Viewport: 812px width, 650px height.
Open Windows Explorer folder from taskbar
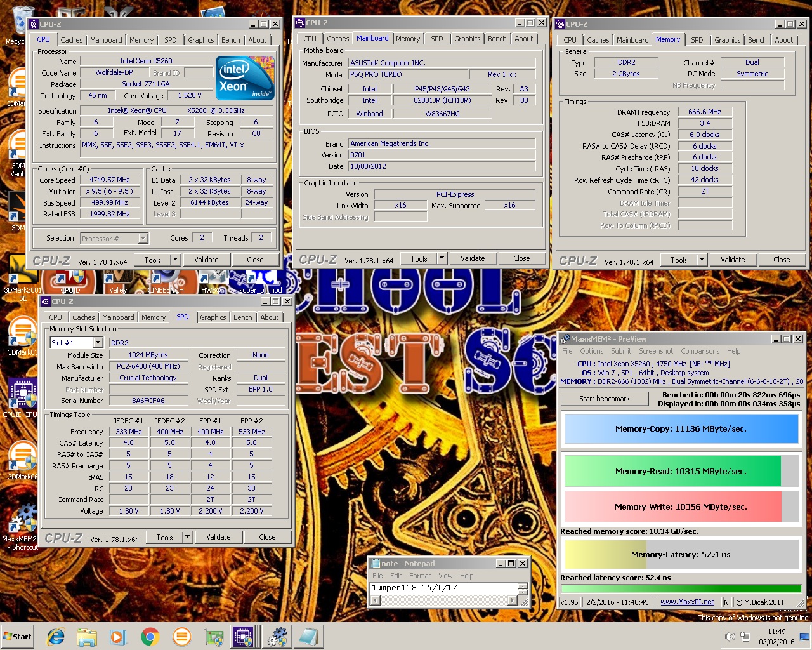tap(87, 637)
